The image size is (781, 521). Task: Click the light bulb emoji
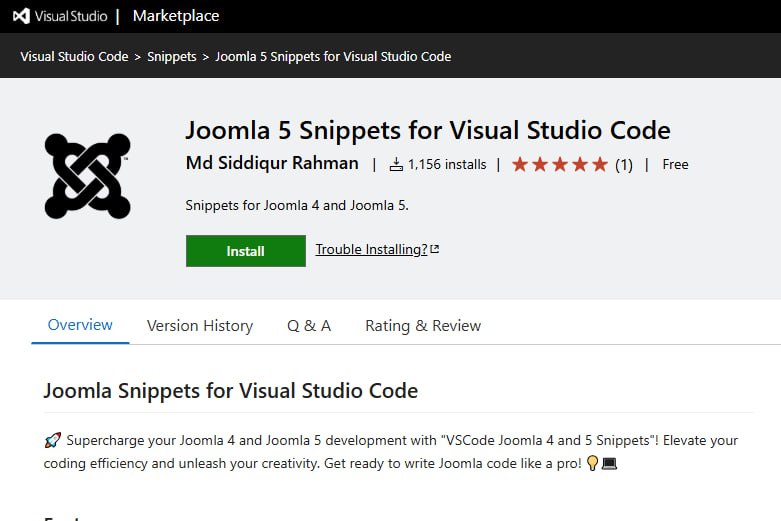(592, 463)
